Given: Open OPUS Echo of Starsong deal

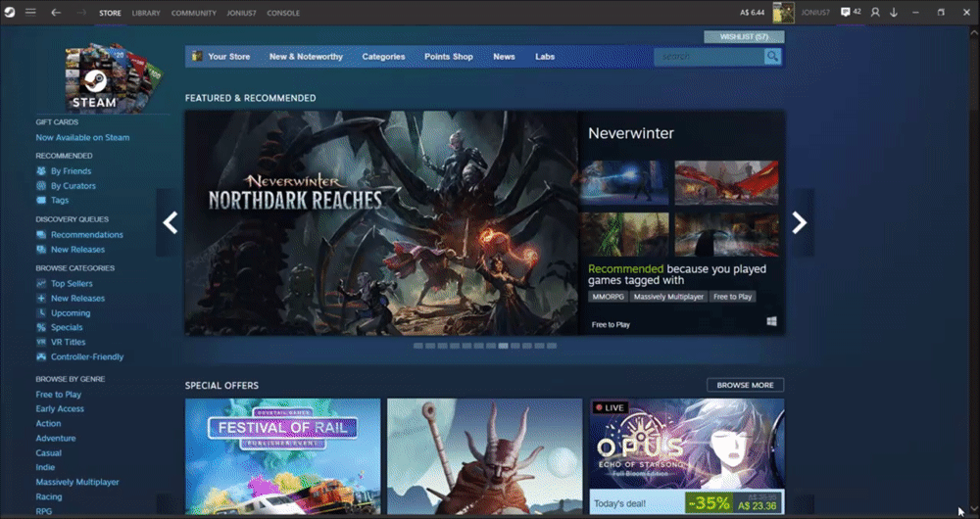Looking at the screenshot, I should 687,456.
